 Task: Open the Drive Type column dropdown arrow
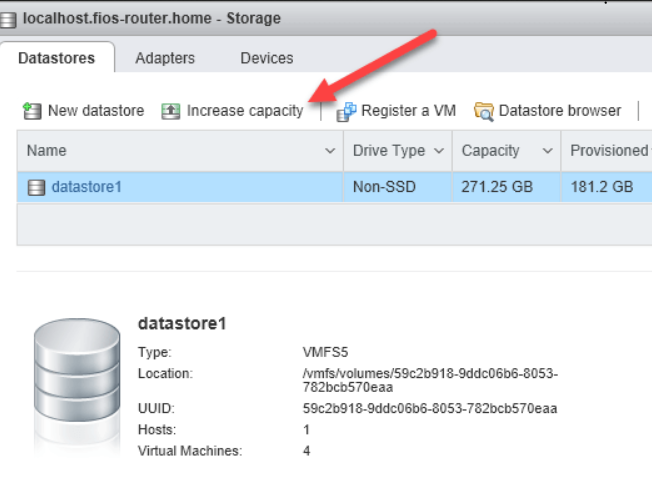point(437,151)
